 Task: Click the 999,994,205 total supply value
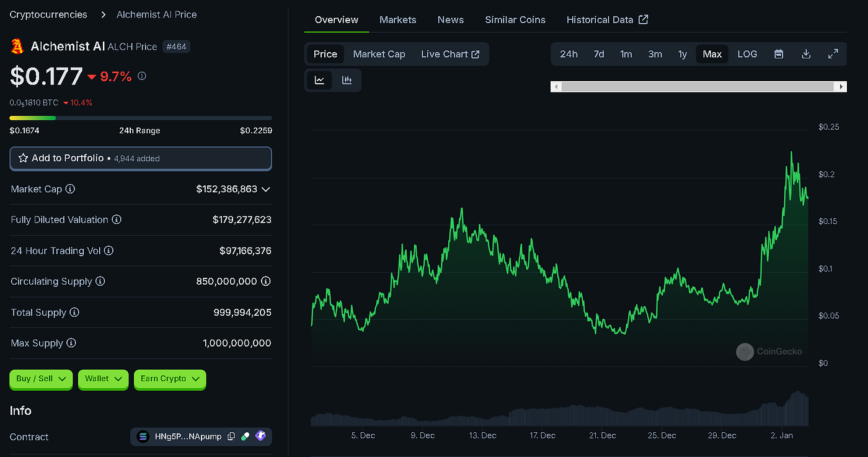coord(242,313)
